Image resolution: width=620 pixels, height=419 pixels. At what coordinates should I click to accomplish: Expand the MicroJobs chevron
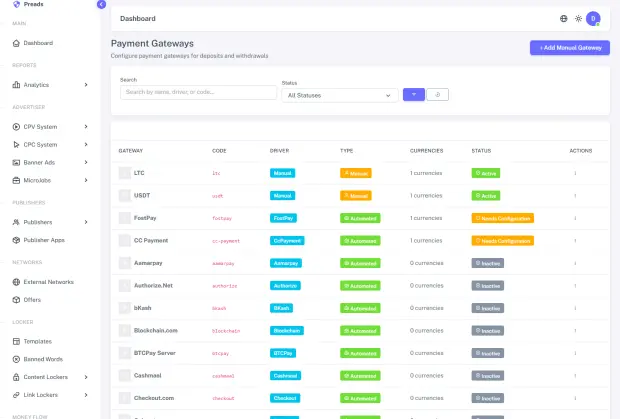(x=86, y=180)
